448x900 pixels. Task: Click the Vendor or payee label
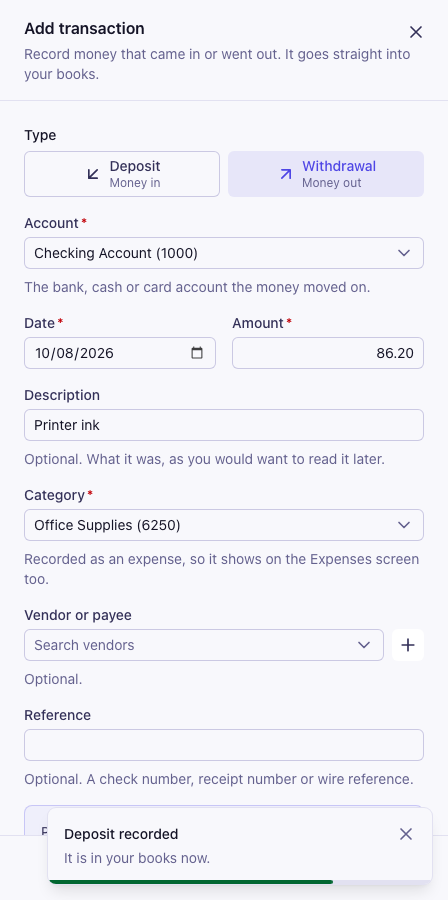(78, 615)
